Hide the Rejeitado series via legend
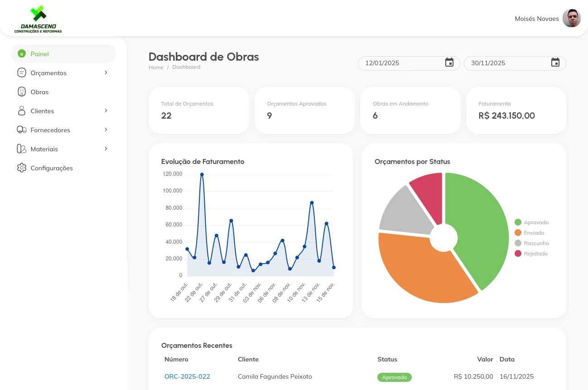588x390 pixels. pos(531,254)
